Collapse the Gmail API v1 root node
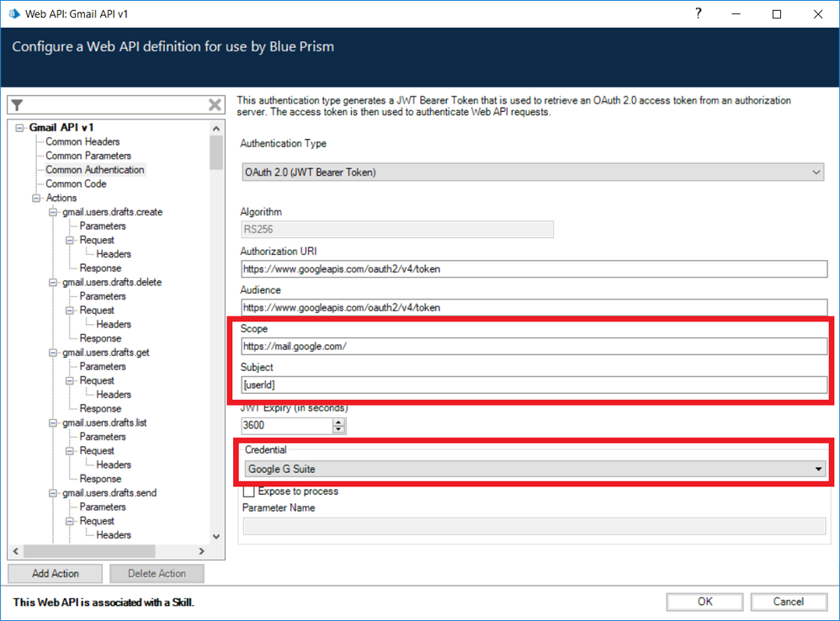This screenshot has height=621, width=840. pyautogui.click(x=20, y=127)
